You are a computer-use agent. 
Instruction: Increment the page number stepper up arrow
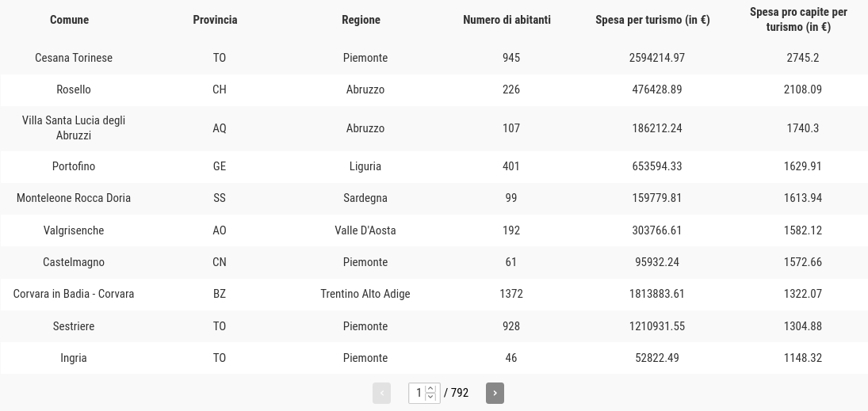point(430,388)
